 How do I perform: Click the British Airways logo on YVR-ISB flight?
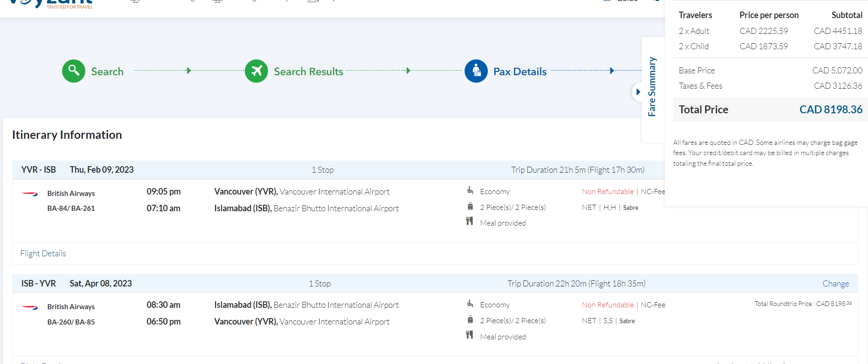tap(30, 194)
